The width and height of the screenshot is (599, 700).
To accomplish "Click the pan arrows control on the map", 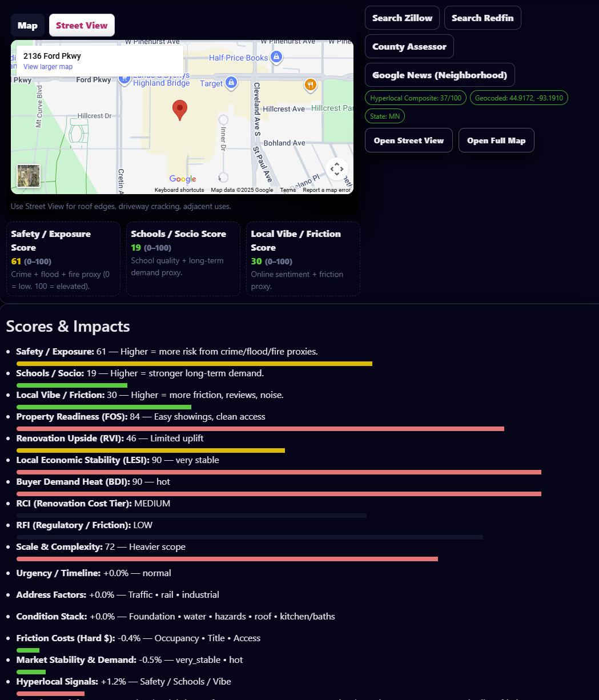I will (x=337, y=170).
